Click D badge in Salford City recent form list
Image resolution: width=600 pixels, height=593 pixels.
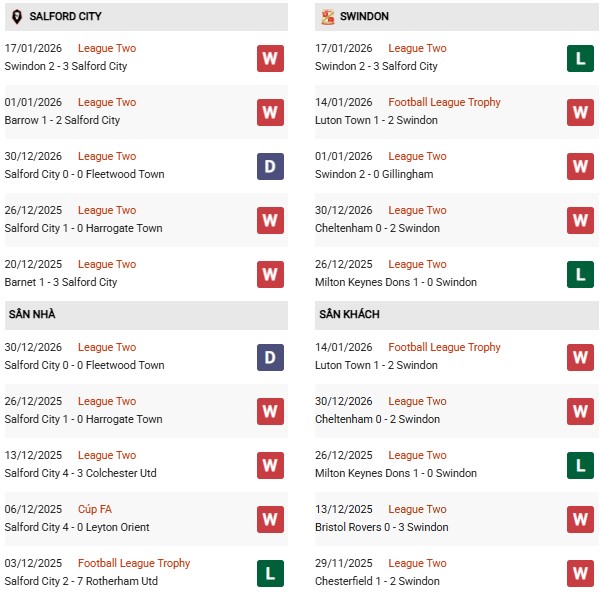[x=270, y=166]
